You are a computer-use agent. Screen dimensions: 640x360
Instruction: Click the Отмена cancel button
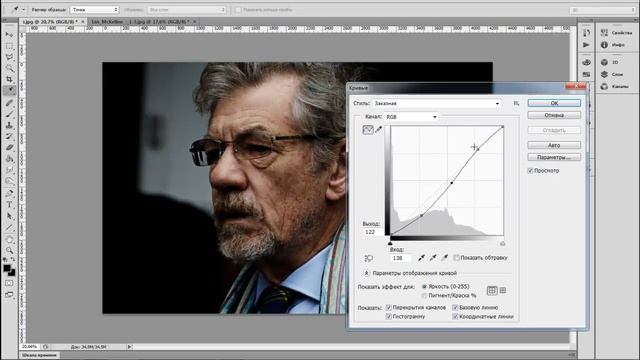pyautogui.click(x=554, y=116)
